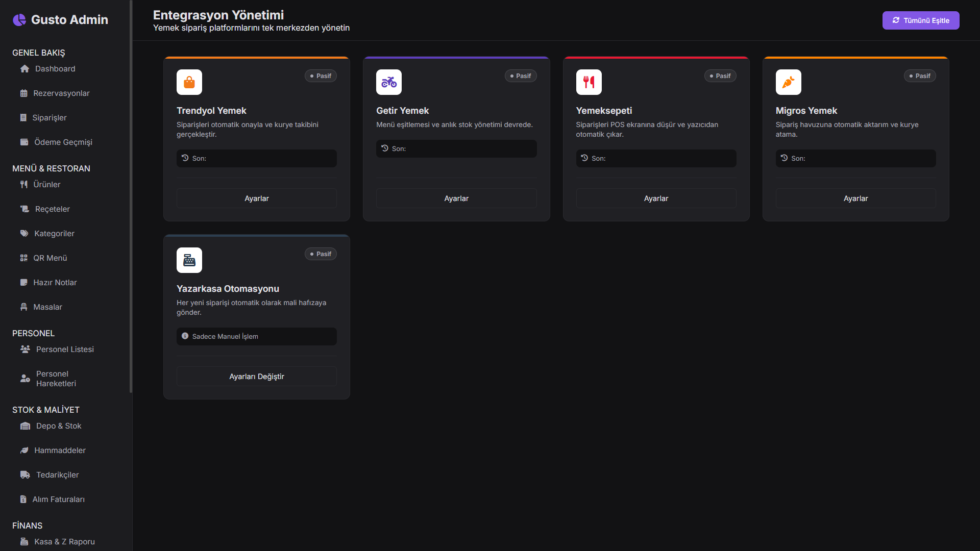Click the Pasif badge on Yazarkasa Otomasyonu
This screenshot has width=980, height=551.
click(x=321, y=254)
